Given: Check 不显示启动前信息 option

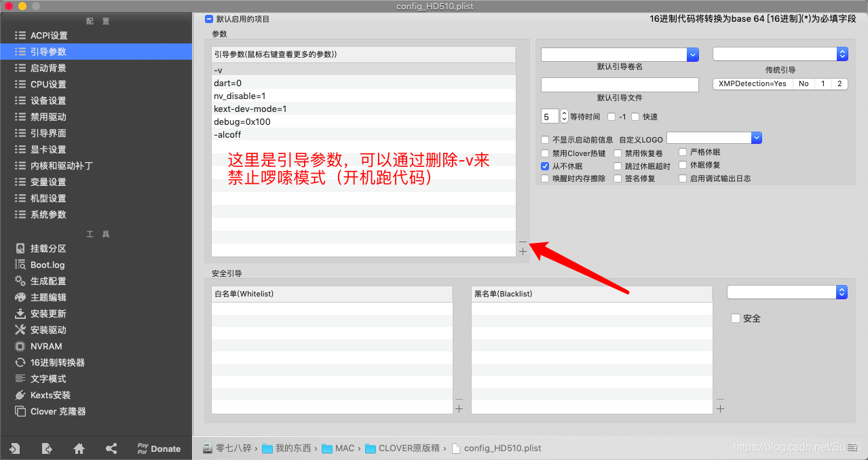Looking at the screenshot, I should 545,140.
